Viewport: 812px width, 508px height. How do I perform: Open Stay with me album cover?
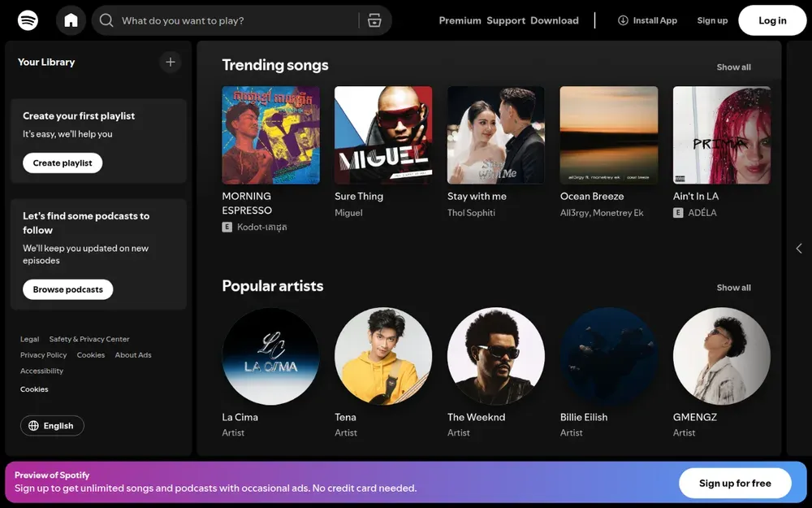pyautogui.click(x=496, y=135)
